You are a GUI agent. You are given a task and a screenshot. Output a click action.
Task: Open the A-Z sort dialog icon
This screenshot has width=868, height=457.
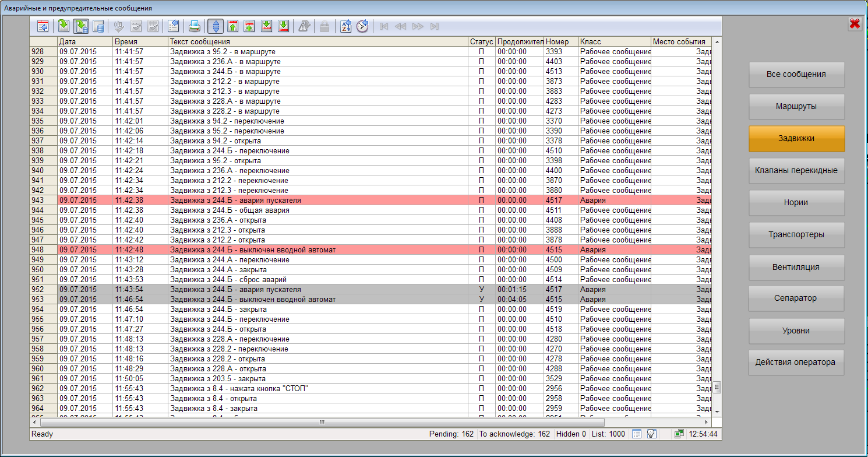pyautogui.click(x=345, y=26)
